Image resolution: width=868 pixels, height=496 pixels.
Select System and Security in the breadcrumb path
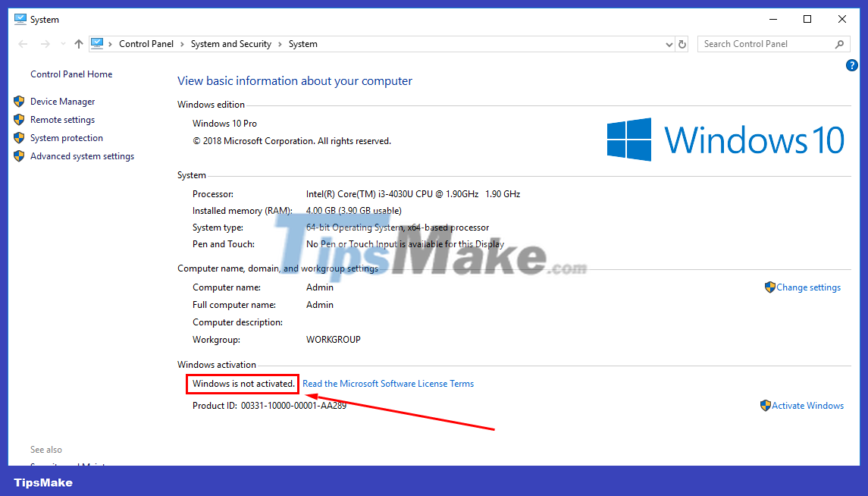click(230, 43)
